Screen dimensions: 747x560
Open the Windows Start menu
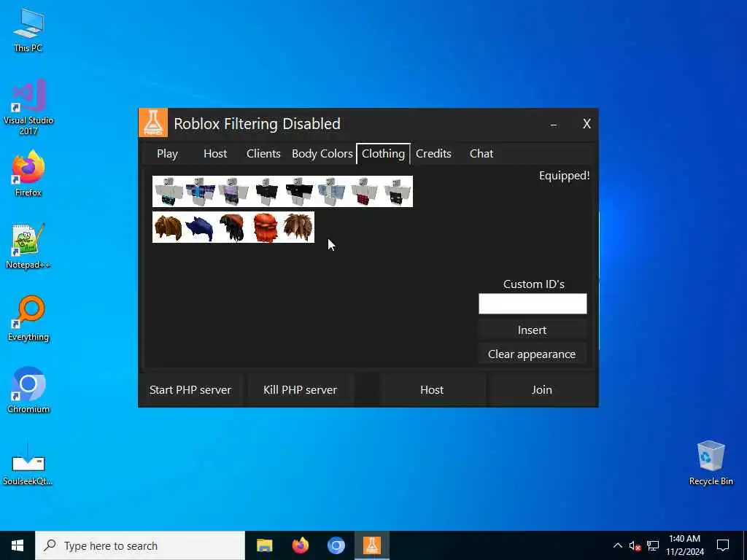pos(18,545)
